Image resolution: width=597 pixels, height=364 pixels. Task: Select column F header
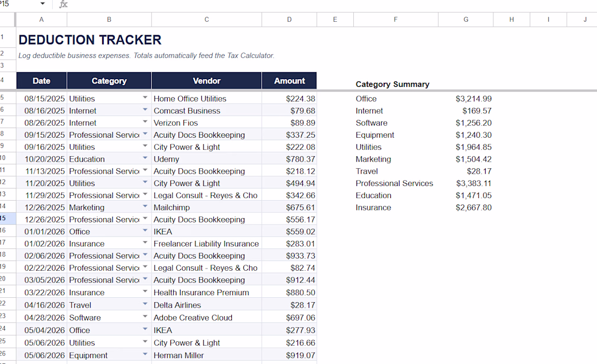[x=396, y=20]
